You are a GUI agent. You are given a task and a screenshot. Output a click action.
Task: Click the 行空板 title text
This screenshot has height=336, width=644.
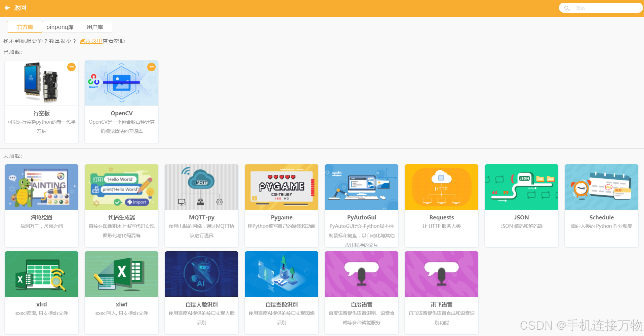click(42, 113)
